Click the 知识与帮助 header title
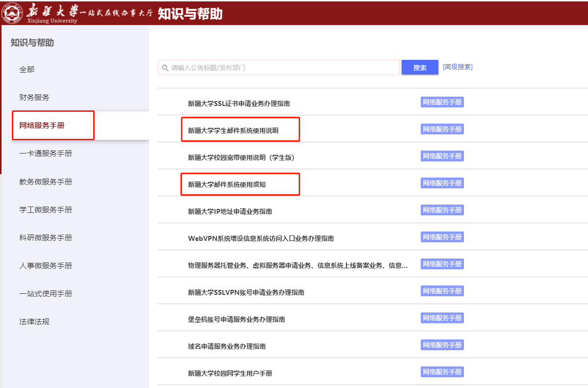The width and height of the screenshot is (588, 388). point(190,14)
